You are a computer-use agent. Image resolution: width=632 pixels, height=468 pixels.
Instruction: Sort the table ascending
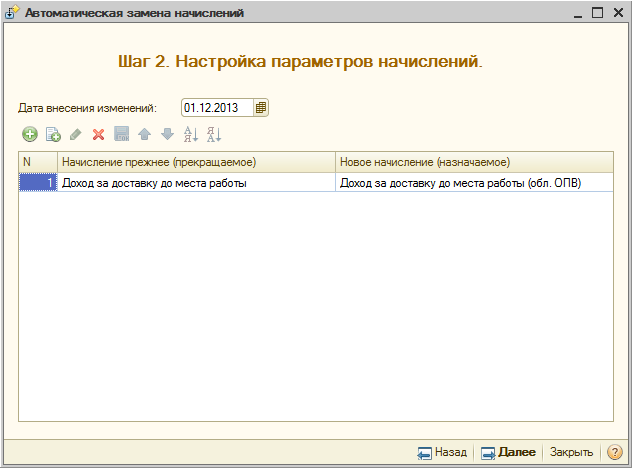[190, 134]
